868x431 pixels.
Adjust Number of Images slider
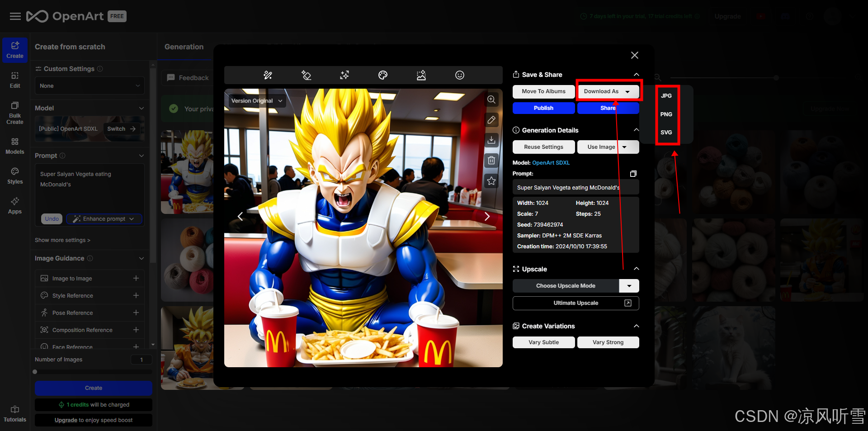pyautogui.click(x=35, y=372)
